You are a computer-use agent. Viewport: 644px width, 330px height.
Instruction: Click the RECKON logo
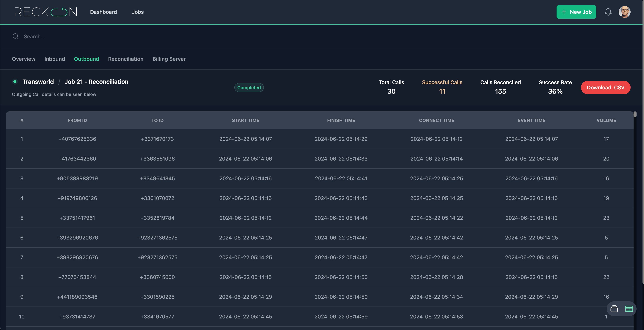tap(46, 12)
